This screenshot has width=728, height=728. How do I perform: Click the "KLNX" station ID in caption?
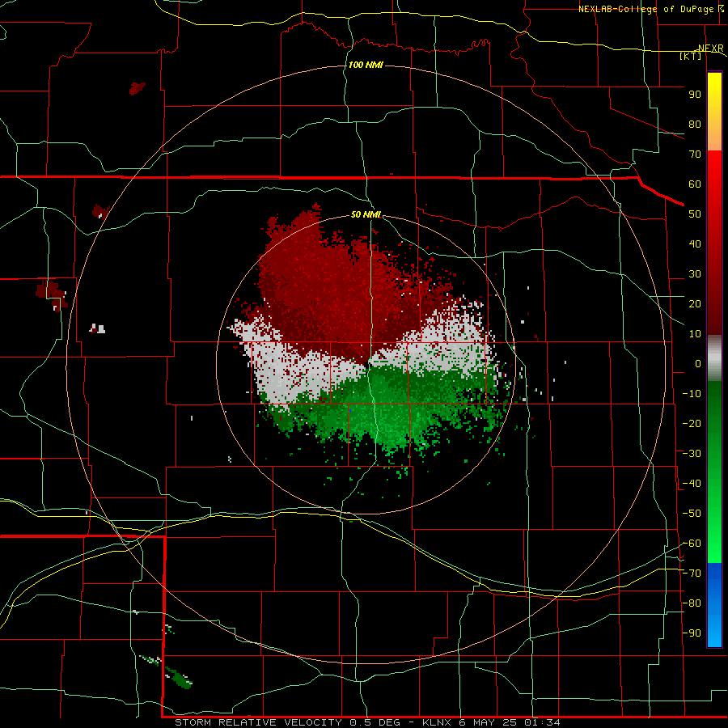coord(437,722)
